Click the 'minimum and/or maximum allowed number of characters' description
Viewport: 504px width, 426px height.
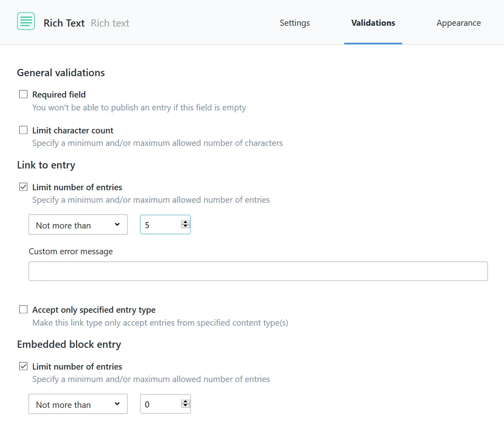[157, 143]
